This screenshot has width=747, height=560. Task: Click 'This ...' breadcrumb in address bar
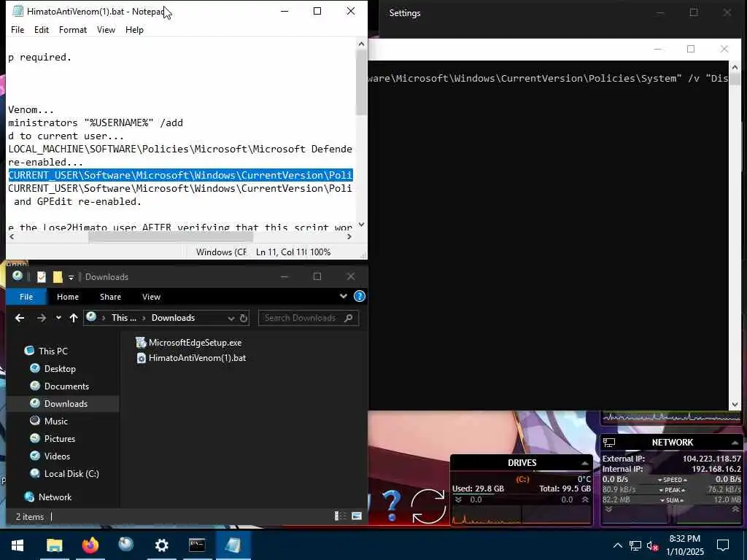point(123,318)
